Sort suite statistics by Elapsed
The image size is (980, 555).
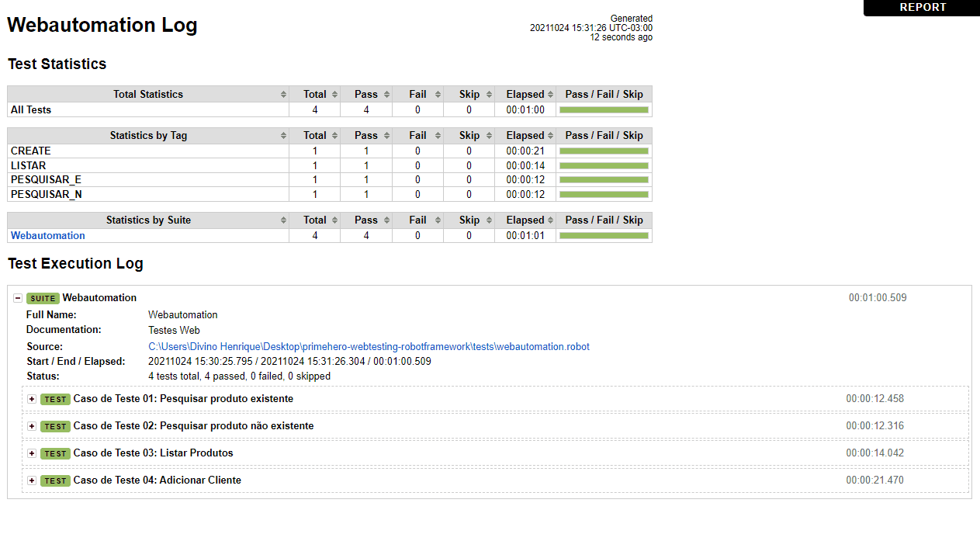click(x=525, y=220)
